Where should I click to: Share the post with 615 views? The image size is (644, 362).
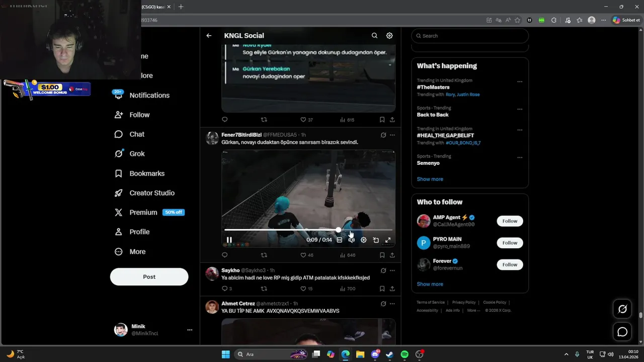click(392, 120)
